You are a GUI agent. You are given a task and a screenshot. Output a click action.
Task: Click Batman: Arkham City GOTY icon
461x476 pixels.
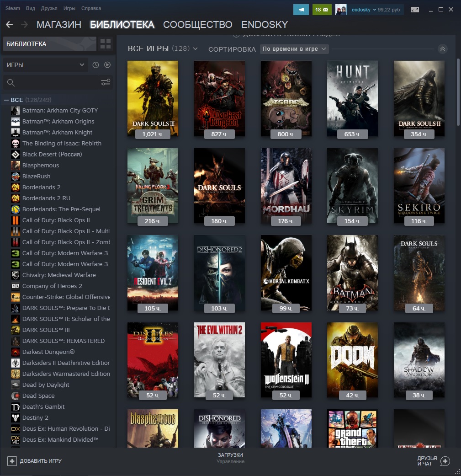coord(16,111)
